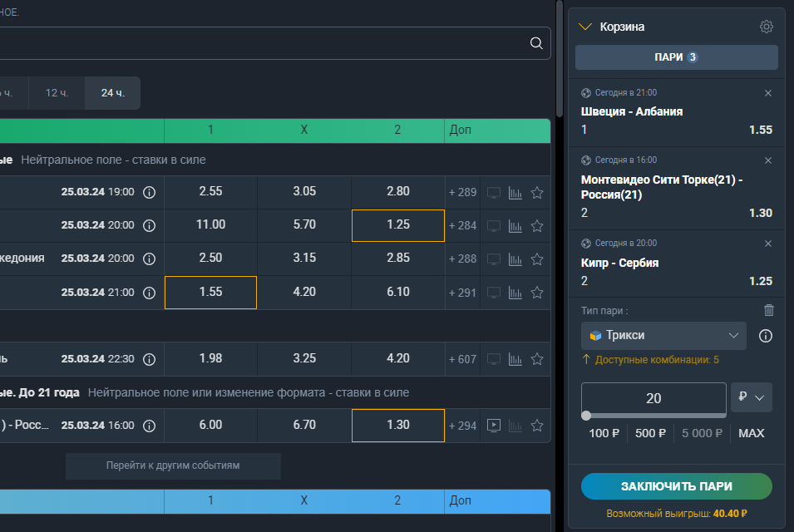This screenshot has height=532, width=794.
Task: Click the stake amount slider handle
Action: tap(586, 416)
